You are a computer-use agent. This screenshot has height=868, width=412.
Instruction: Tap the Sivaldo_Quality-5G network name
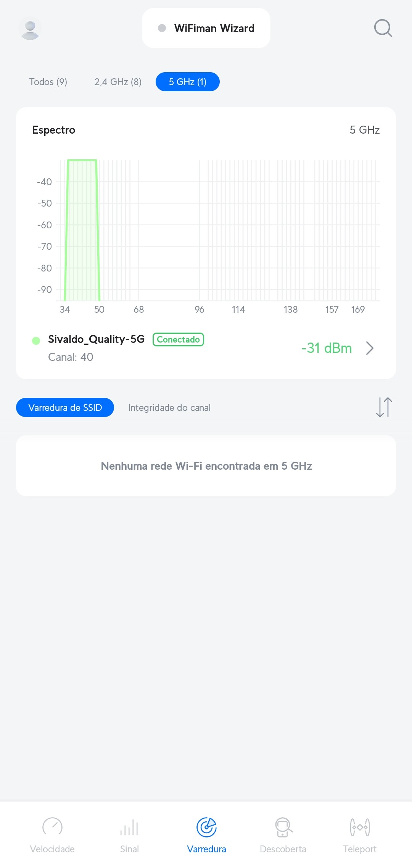pyautogui.click(x=96, y=339)
